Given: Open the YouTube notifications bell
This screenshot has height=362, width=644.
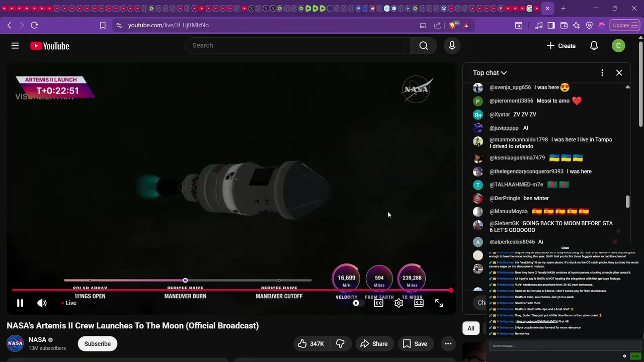Looking at the screenshot, I should point(594,46).
